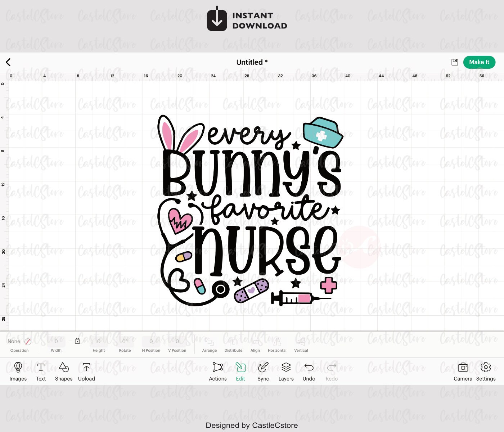This screenshot has width=504, height=432.
Task: Open the Upload tool
Action: pyautogui.click(x=86, y=372)
